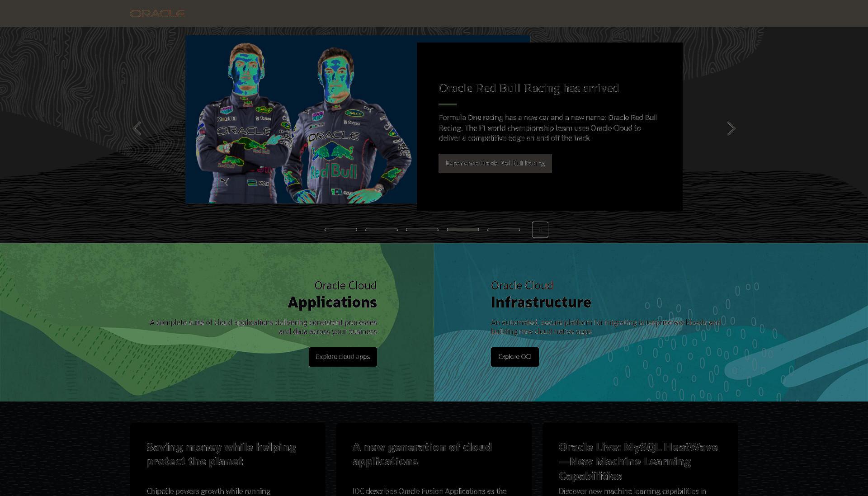
Task: Select the third carousel slide indicator
Action: [x=422, y=230]
